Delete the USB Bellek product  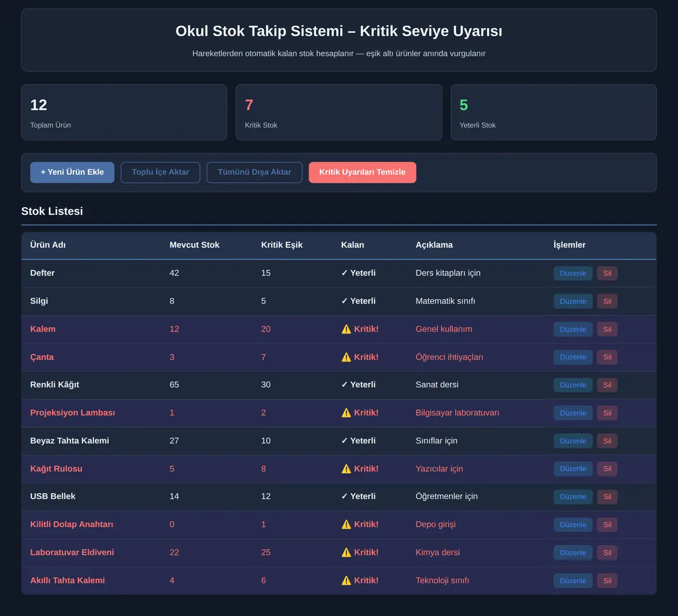click(x=607, y=497)
